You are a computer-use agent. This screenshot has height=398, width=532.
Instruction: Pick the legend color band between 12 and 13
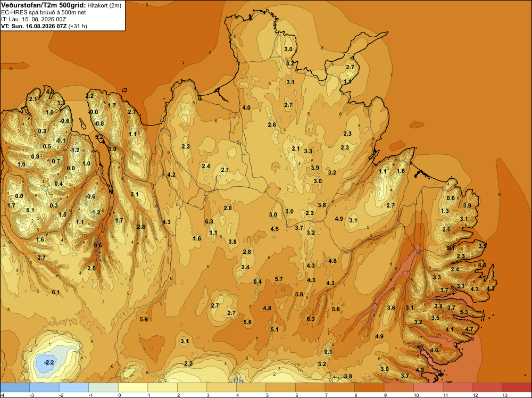pos(487,387)
